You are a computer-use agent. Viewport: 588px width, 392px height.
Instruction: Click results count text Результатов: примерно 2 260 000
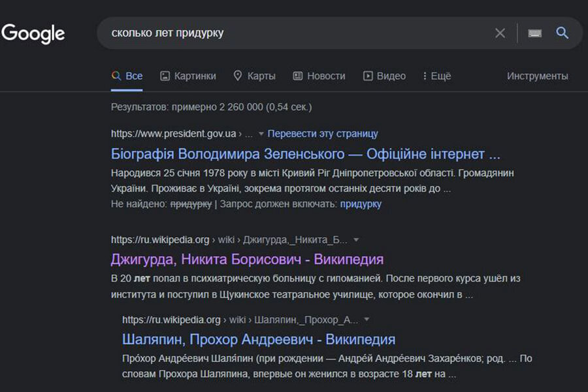tap(187, 107)
